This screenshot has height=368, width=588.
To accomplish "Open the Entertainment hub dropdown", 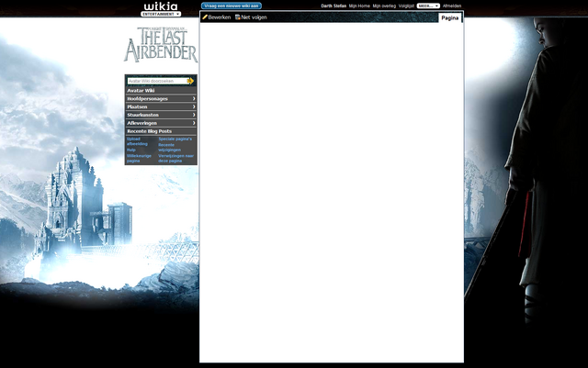I will pos(161,14).
